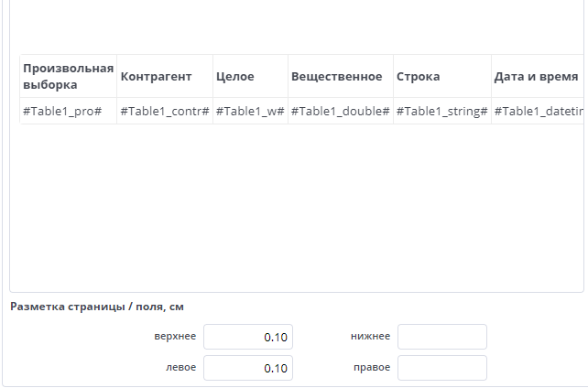Click the empty "нижнее" margin field

click(x=441, y=337)
